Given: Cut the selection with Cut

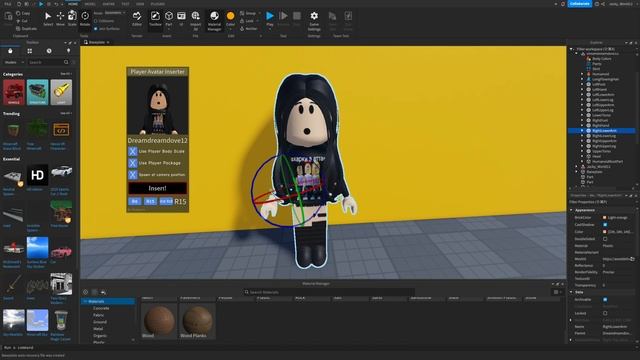Looking at the screenshot, I should tap(22, 21).
